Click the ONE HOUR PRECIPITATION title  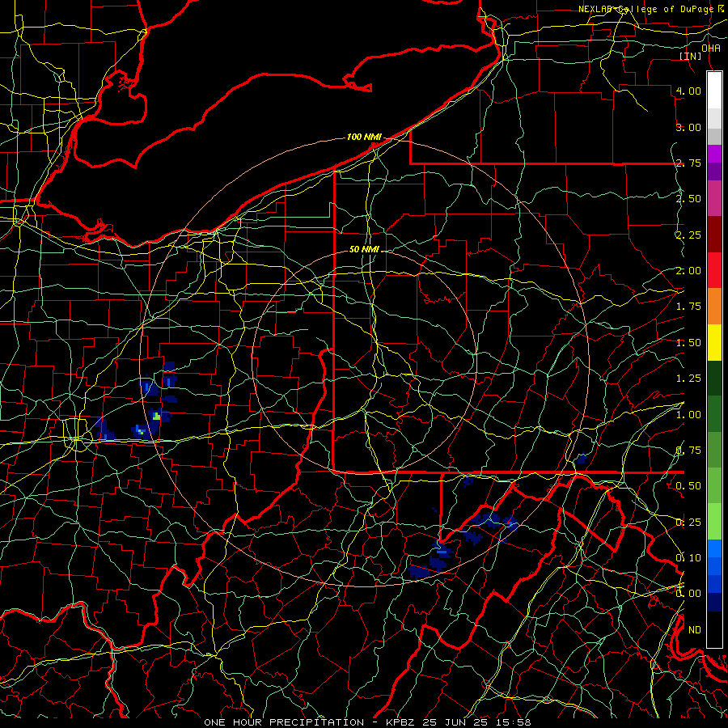pos(284,722)
